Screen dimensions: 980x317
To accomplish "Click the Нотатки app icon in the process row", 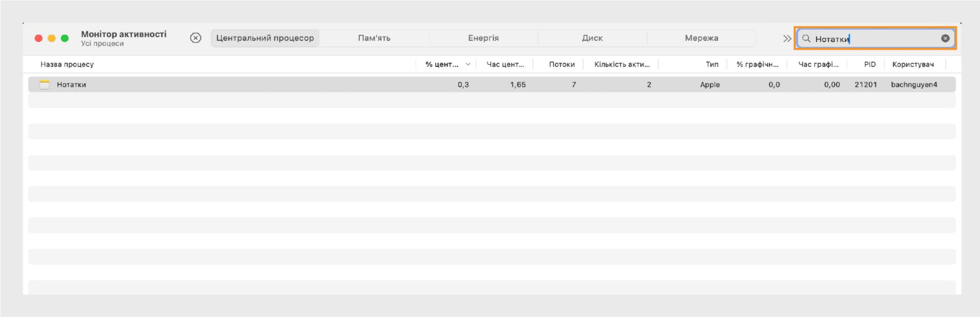I will (x=45, y=85).
